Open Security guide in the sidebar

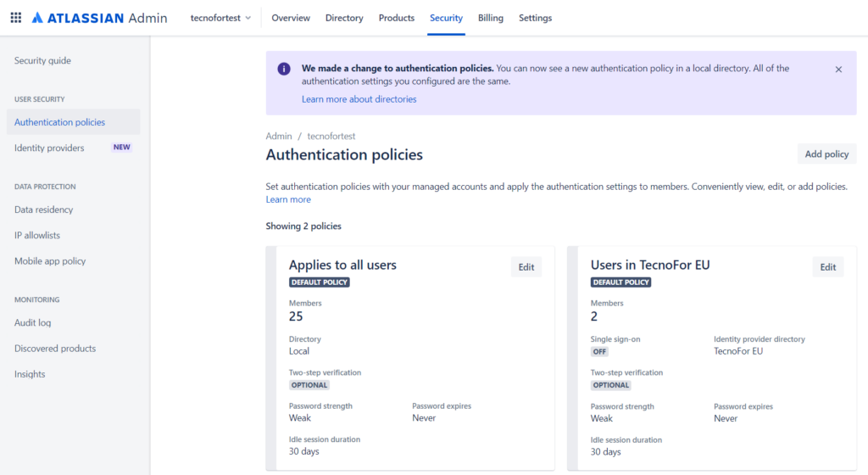pyautogui.click(x=42, y=60)
